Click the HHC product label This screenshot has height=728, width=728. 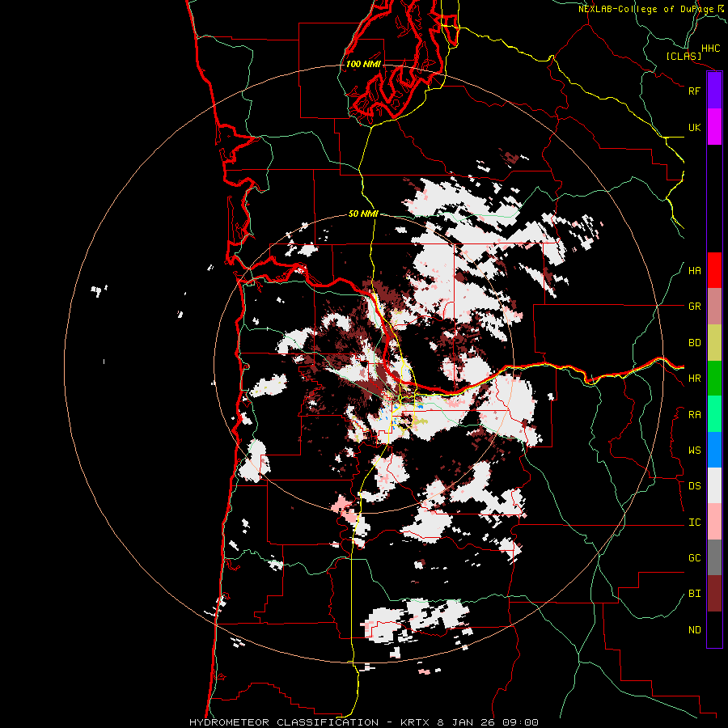click(711, 49)
